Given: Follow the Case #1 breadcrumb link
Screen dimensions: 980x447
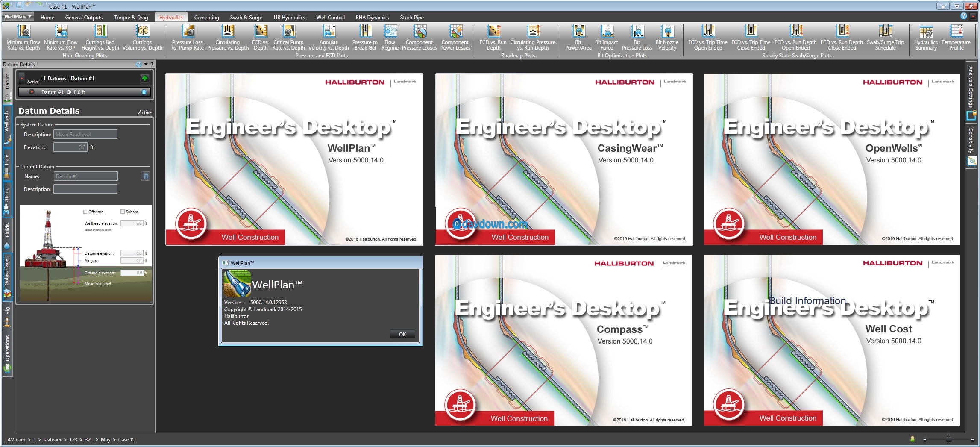Looking at the screenshot, I should click(127, 439).
